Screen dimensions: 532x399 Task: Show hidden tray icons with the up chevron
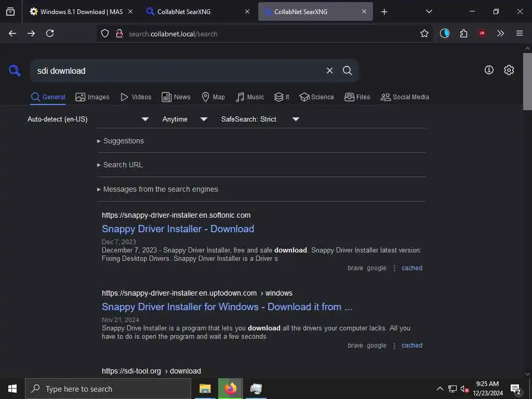pos(440,389)
